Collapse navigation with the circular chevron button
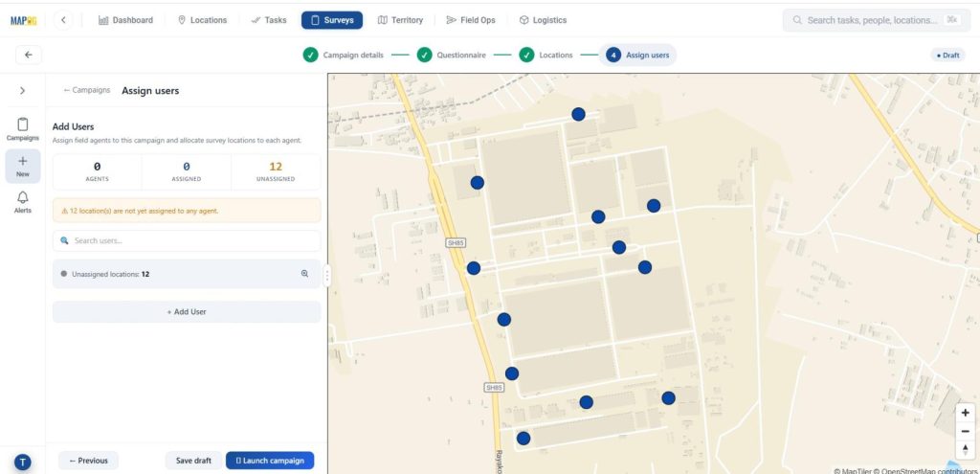 click(x=63, y=20)
